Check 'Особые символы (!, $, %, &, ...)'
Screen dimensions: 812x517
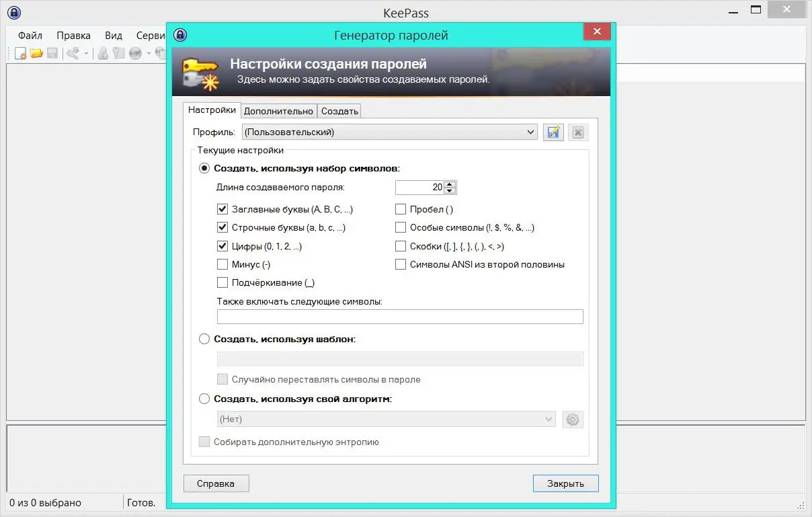click(x=401, y=228)
